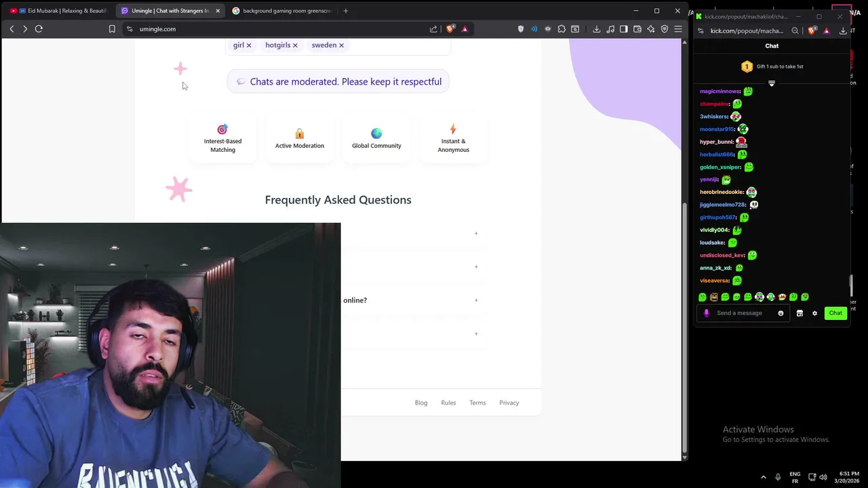
Task: Remove the girl interest tag
Action: pos(249,45)
